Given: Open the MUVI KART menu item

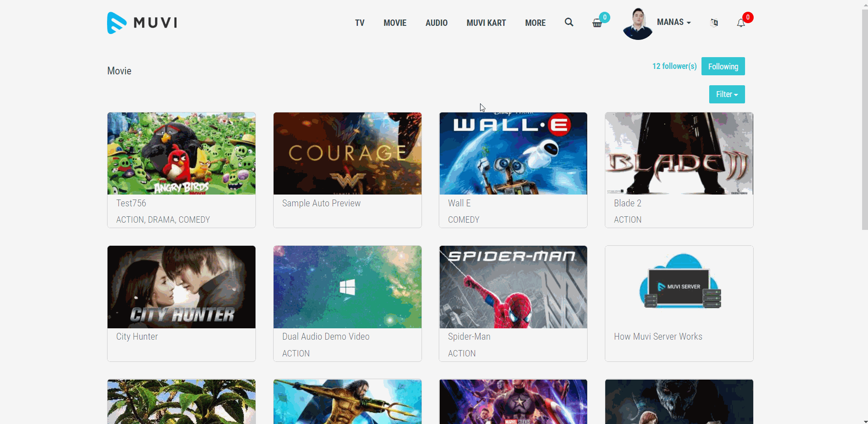Looking at the screenshot, I should pyautogui.click(x=486, y=23).
